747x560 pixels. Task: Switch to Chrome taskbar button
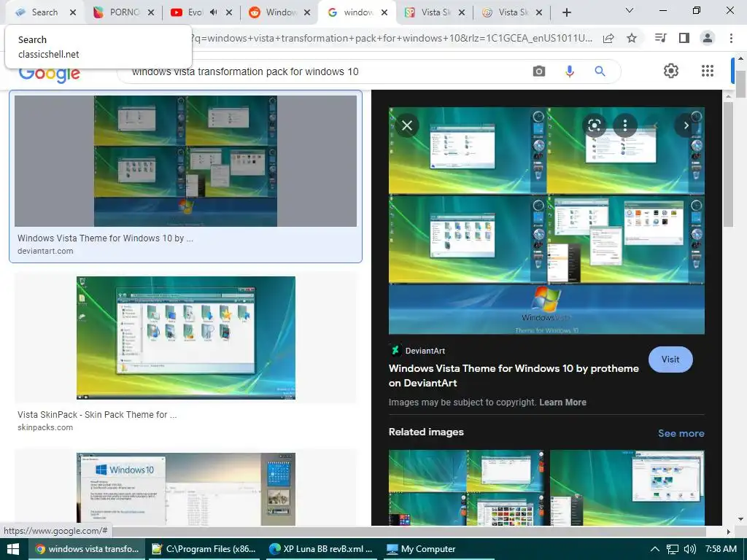[87, 549]
